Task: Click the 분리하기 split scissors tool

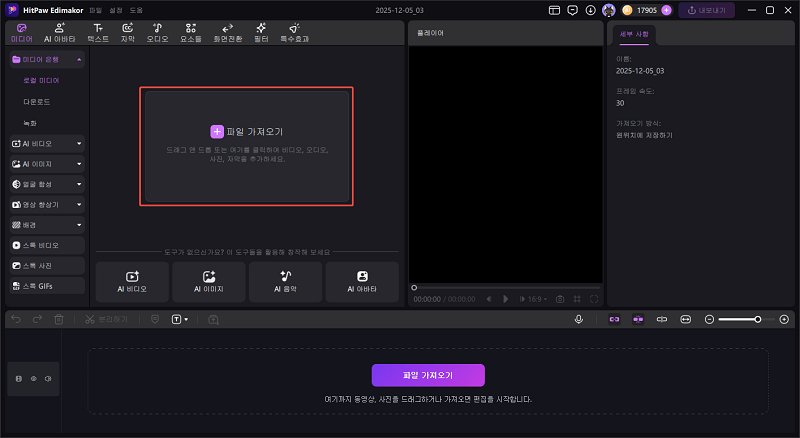Action: [106, 320]
